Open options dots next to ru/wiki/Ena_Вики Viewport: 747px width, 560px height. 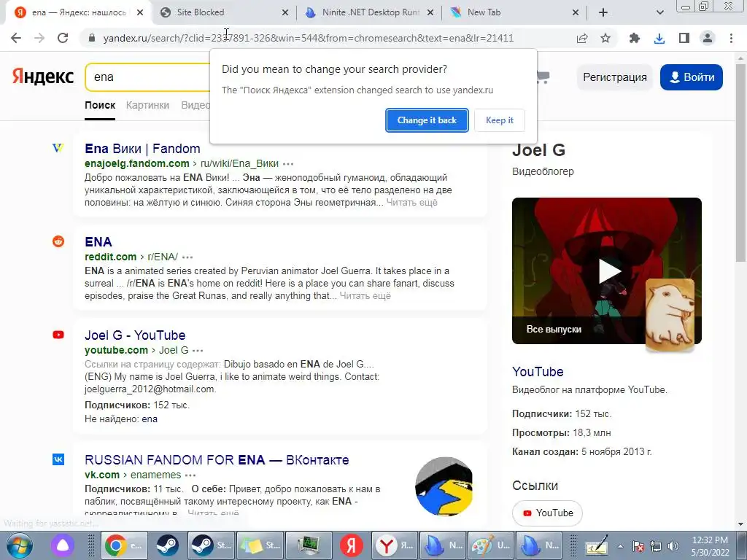pyautogui.click(x=288, y=164)
